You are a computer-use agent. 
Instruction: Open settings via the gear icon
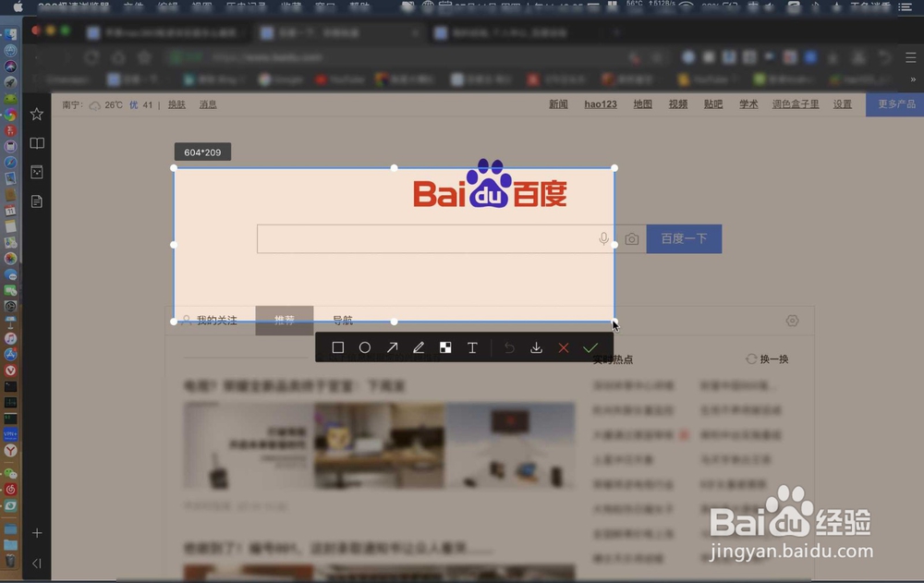point(792,320)
